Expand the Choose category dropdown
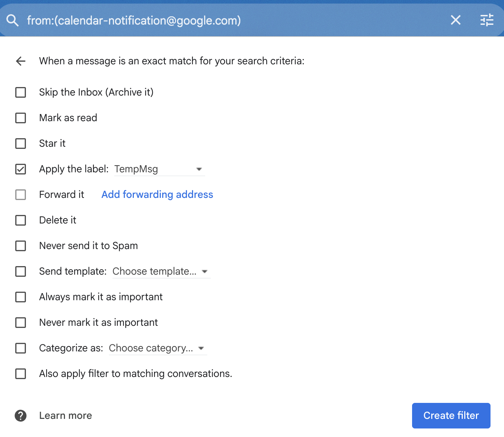The width and height of the screenshot is (504, 437). 201,348
